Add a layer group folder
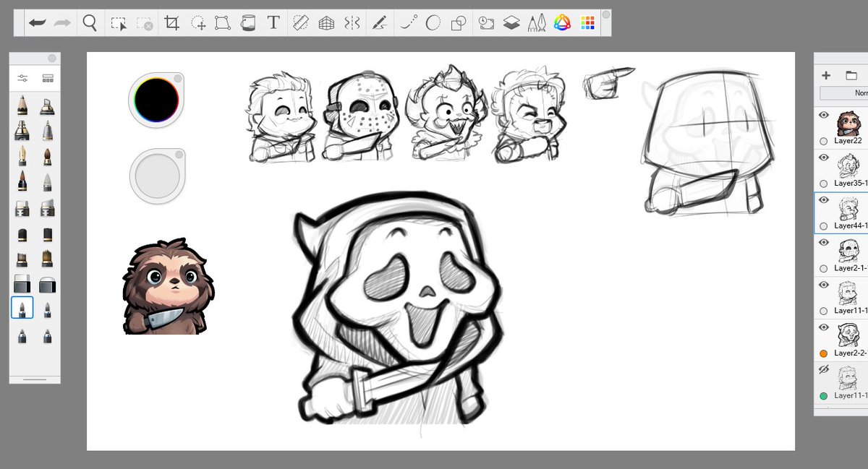Screen dimensions: 868x469 (x=851, y=75)
